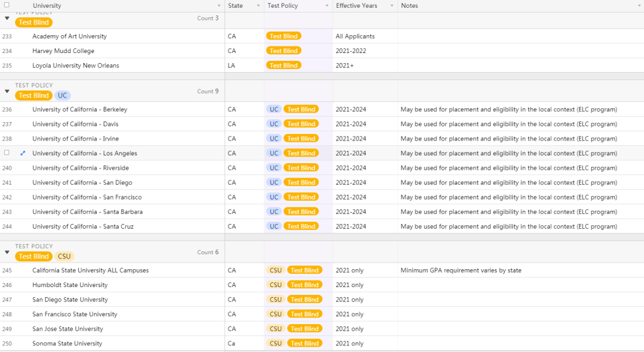The width and height of the screenshot is (644, 352).
Task: Collapse the Test Blind group with Count 3
Action: pyautogui.click(x=7, y=18)
